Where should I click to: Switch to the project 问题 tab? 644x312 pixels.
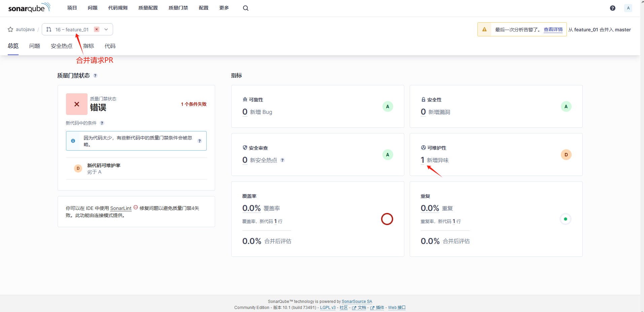point(35,46)
